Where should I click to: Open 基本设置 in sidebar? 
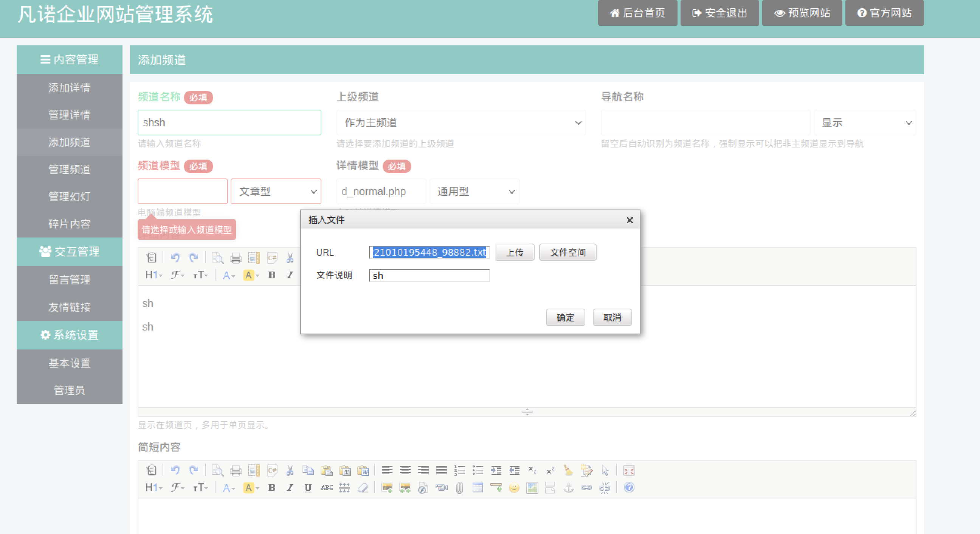coord(70,363)
